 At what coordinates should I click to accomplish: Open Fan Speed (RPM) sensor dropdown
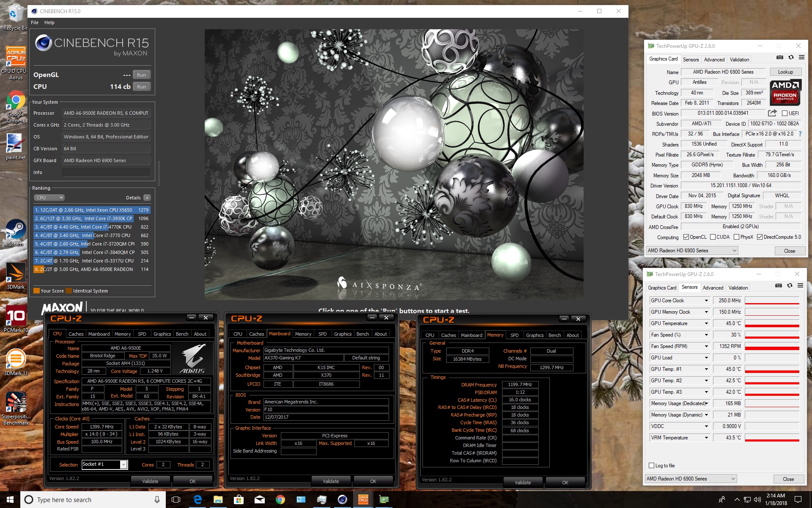tap(706, 346)
